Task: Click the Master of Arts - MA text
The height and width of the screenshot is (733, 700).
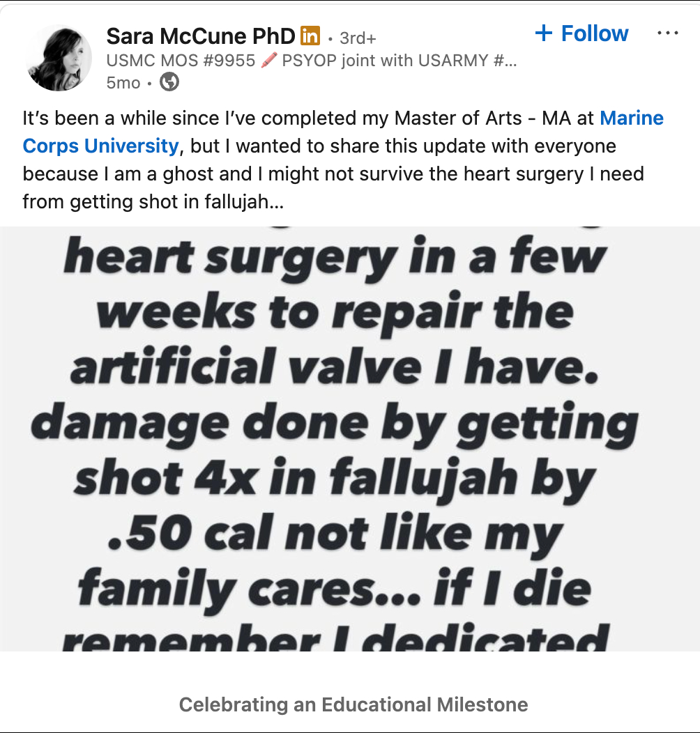Action: click(458, 118)
